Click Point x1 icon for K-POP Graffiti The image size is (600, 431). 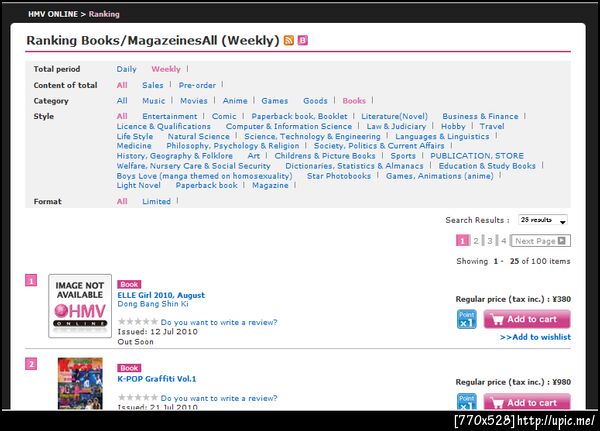pos(466,401)
